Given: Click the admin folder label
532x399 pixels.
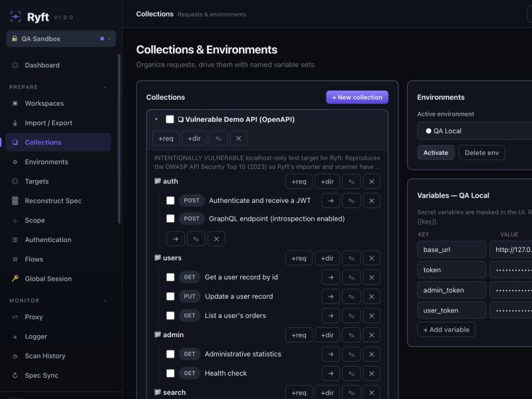Looking at the screenshot, I should pyautogui.click(x=173, y=335).
